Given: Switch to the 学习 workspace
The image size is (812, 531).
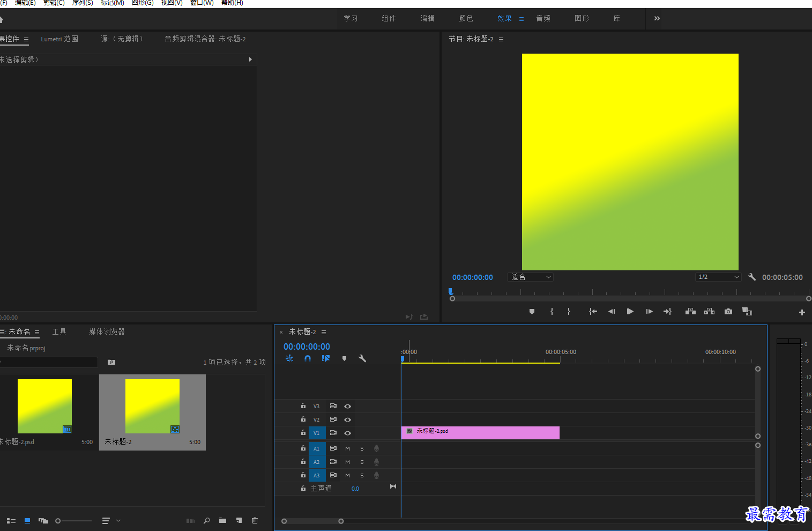Looking at the screenshot, I should (x=351, y=18).
